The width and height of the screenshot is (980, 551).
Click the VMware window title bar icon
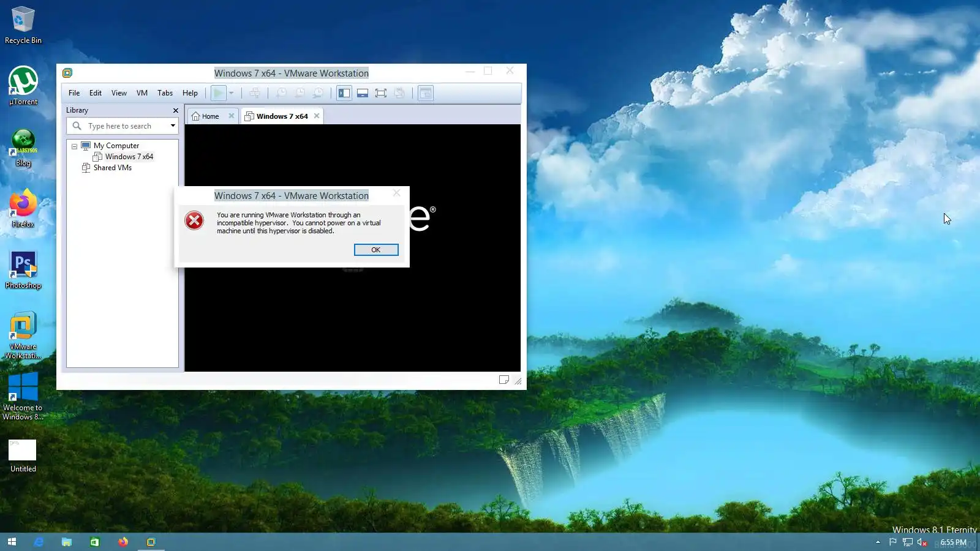[67, 73]
